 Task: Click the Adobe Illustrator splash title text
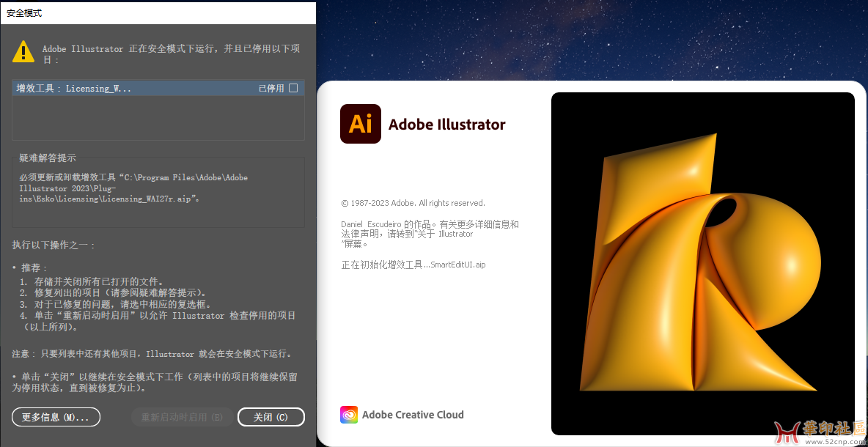pyautogui.click(x=447, y=125)
